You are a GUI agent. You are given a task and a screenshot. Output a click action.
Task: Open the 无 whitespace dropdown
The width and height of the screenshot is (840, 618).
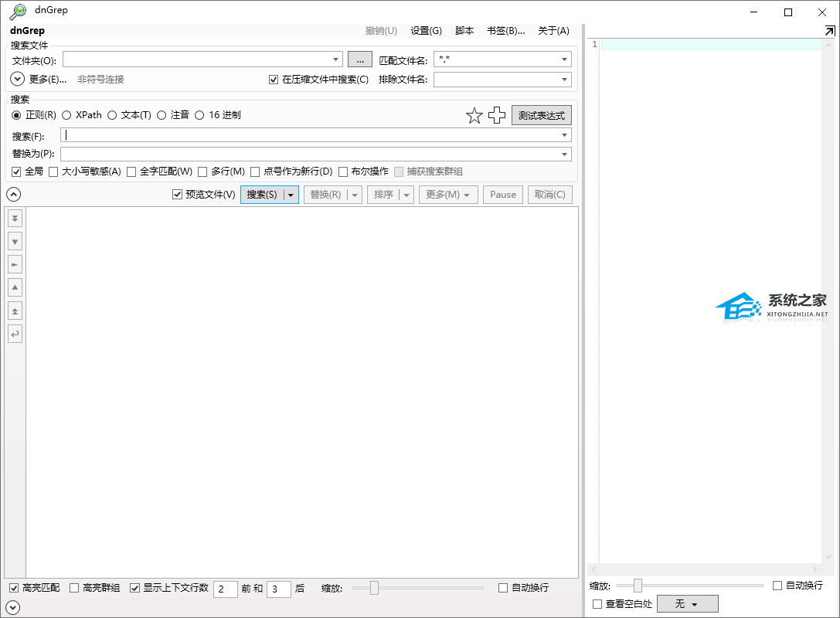point(687,603)
